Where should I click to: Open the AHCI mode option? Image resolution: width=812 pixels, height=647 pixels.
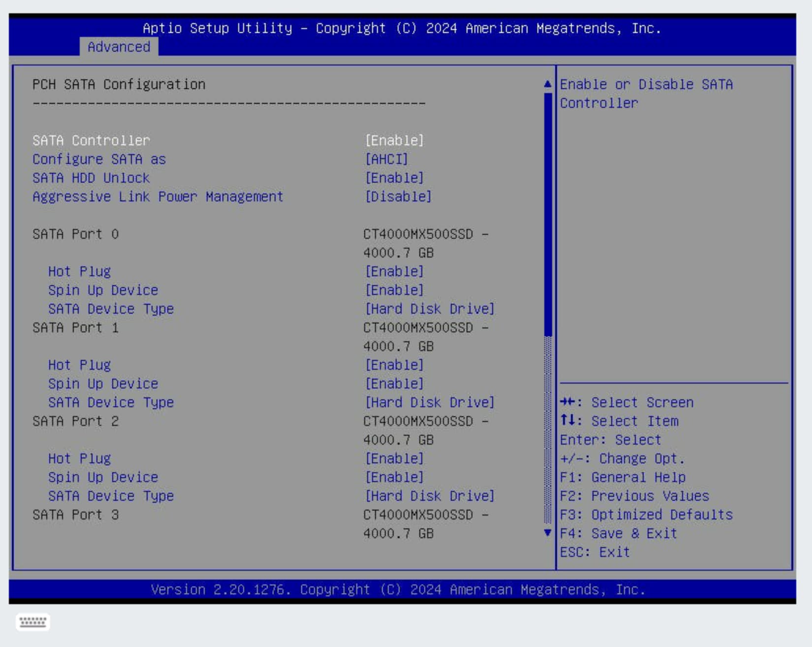[x=386, y=159]
